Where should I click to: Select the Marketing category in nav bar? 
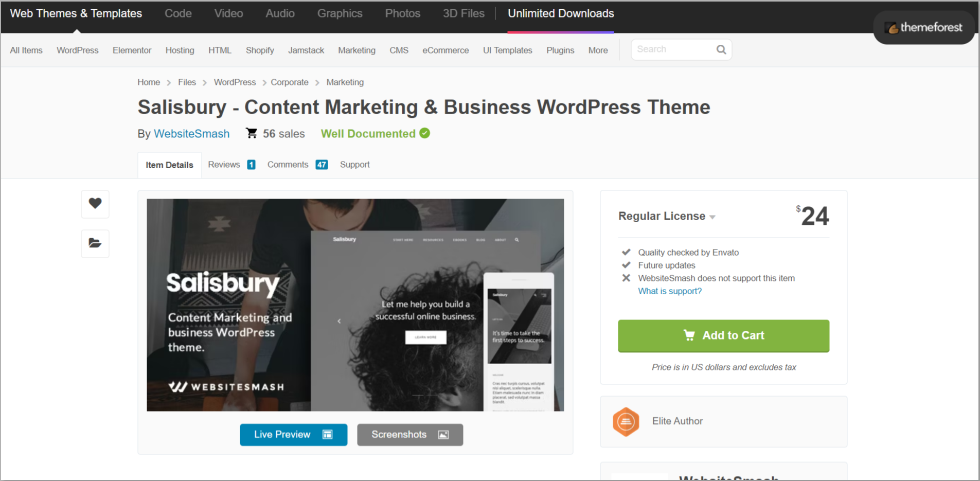coord(357,50)
